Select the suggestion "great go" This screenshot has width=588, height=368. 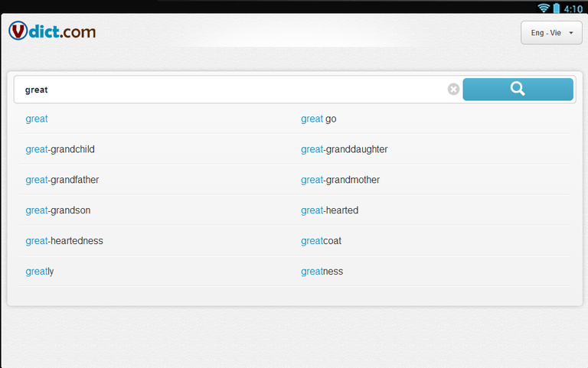[x=318, y=119]
